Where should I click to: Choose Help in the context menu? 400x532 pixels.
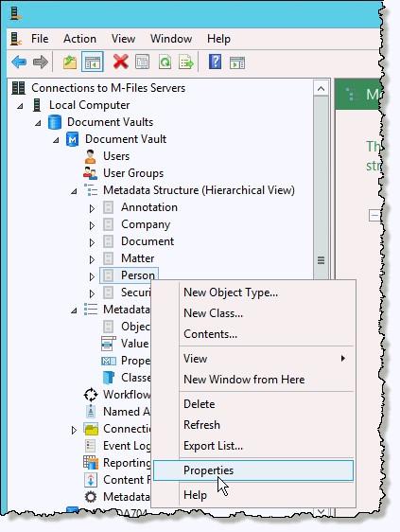point(253,495)
